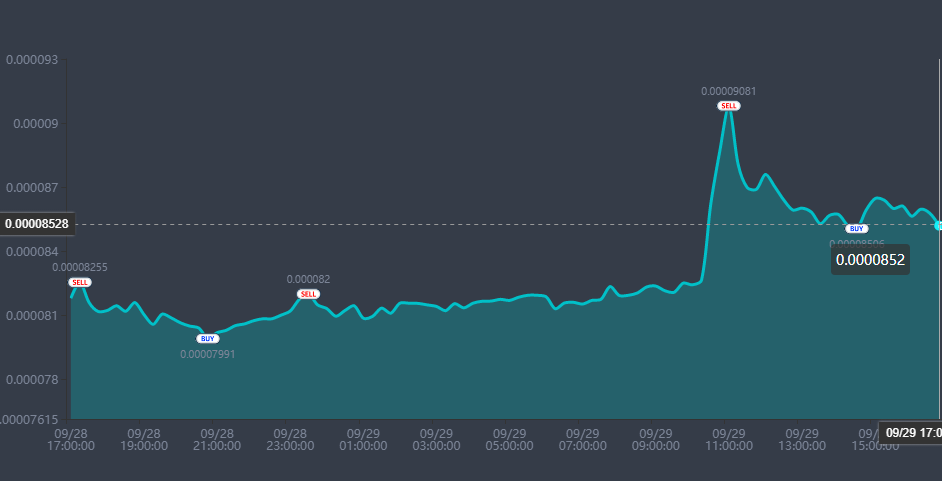Image resolution: width=942 pixels, height=481 pixels.
Task: Click y-axis label 0.000087
Action: 32,187
